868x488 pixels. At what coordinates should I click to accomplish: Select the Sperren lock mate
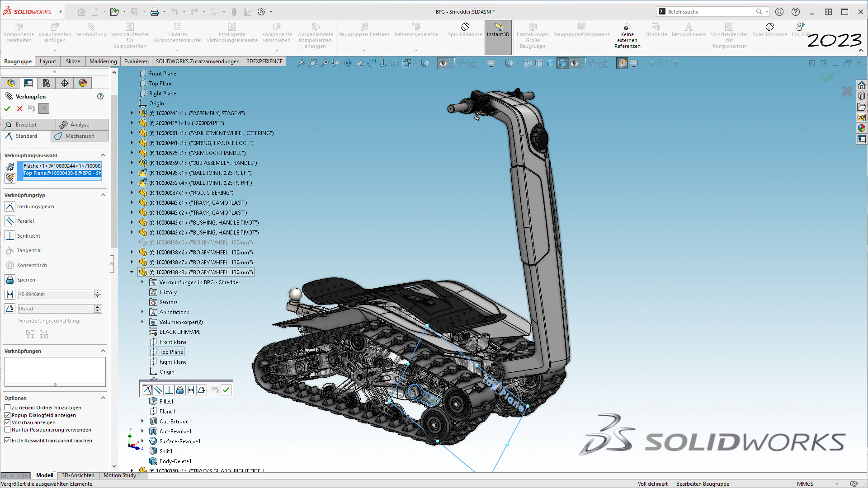(x=10, y=280)
